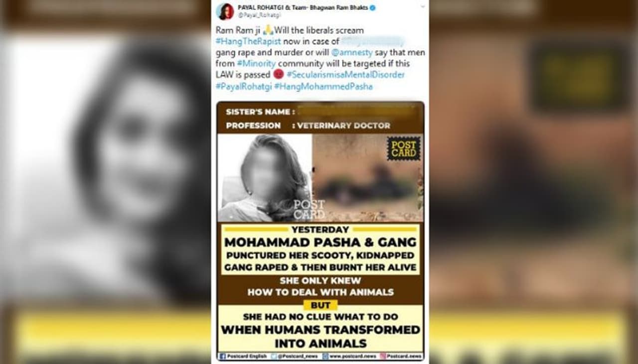The image size is (638, 364).
Task: Click the black POST CARD logo badge
Action: (x=404, y=148)
